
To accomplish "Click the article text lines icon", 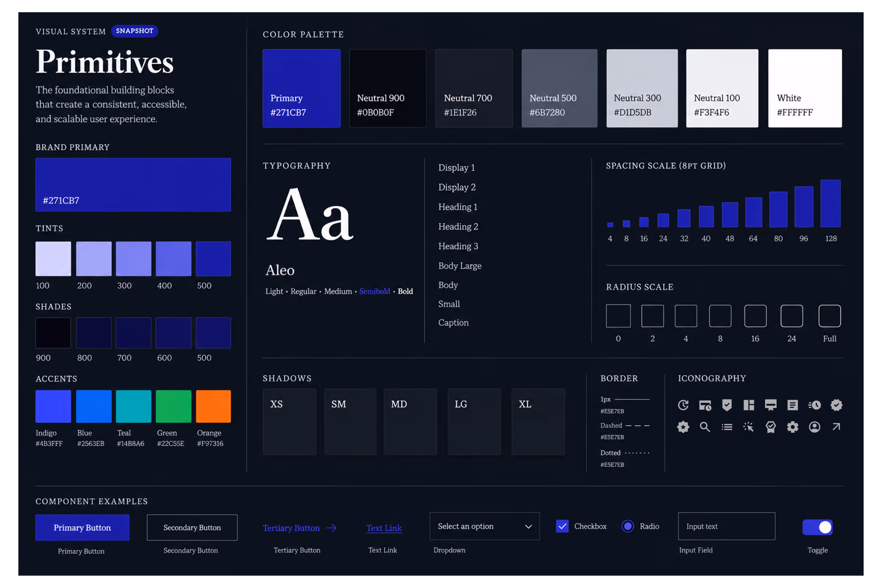I will click(792, 405).
